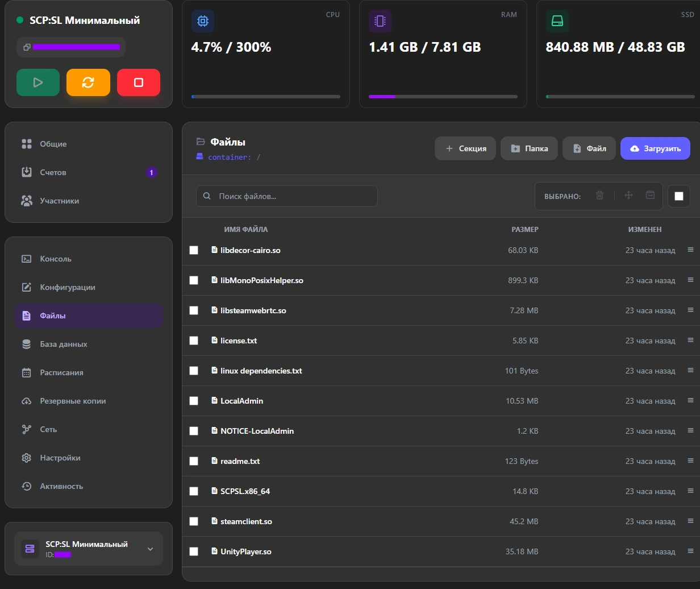Select Файлы in the sidebar
700x589 pixels.
(89, 316)
